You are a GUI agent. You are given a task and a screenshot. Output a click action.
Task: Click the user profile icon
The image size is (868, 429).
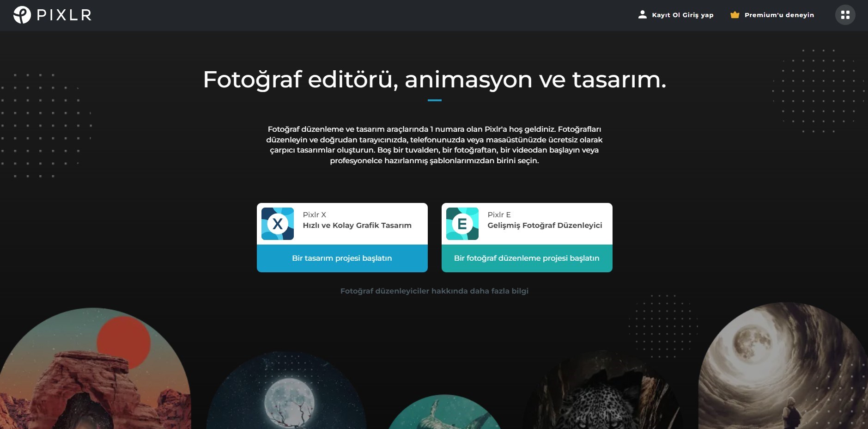tap(642, 15)
